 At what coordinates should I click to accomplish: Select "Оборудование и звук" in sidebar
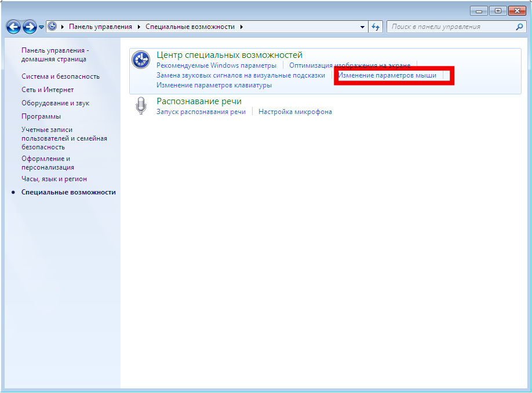[x=55, y=103]
